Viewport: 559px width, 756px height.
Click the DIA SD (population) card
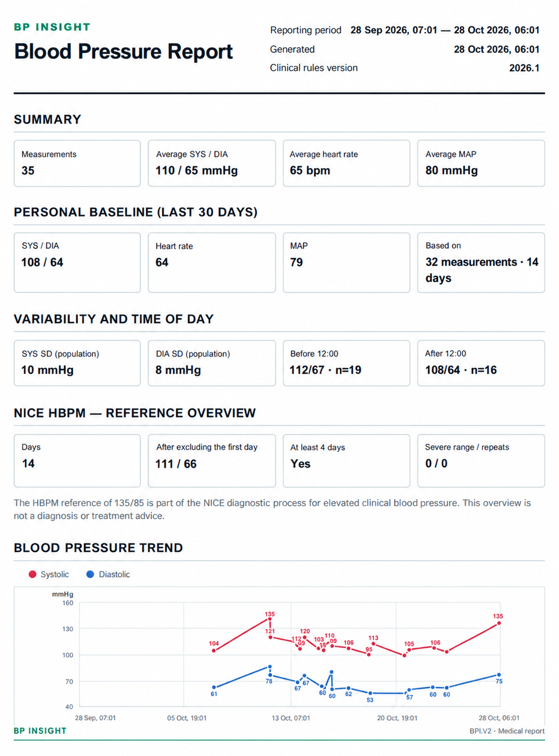(x=212, y=363)
